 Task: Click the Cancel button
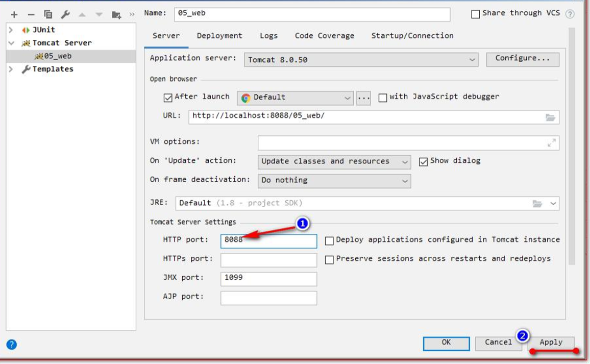click(498, 343)
